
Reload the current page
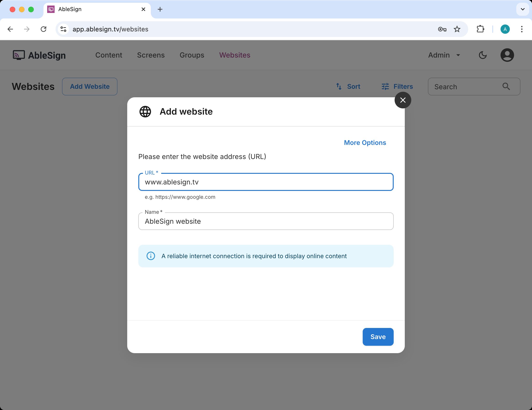[44, 29]
